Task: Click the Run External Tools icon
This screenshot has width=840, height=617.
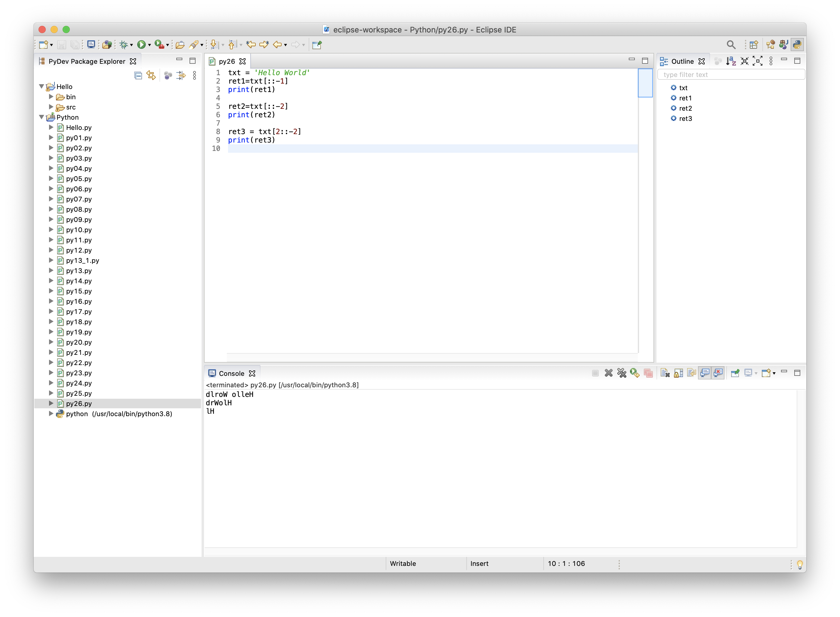Action: click(x=159, y=45)
